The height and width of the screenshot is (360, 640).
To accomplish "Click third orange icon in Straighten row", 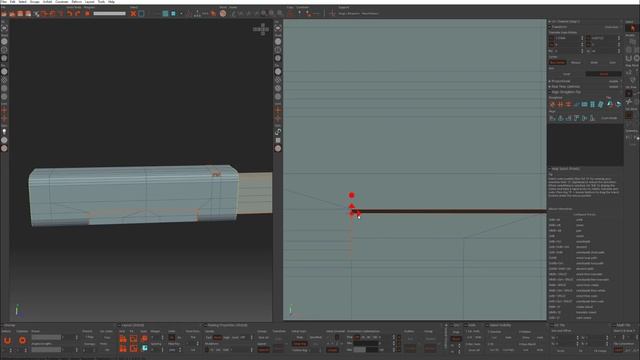I will (x=568, y=104).
